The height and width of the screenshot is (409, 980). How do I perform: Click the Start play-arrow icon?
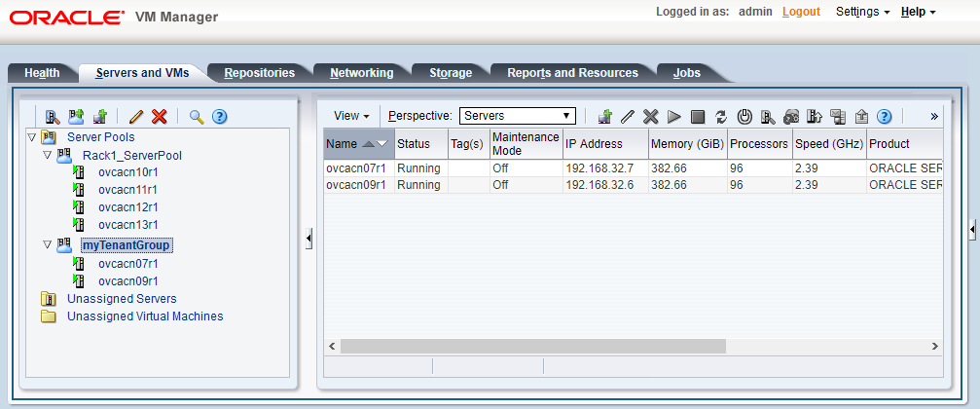click(x=673, y=116)
